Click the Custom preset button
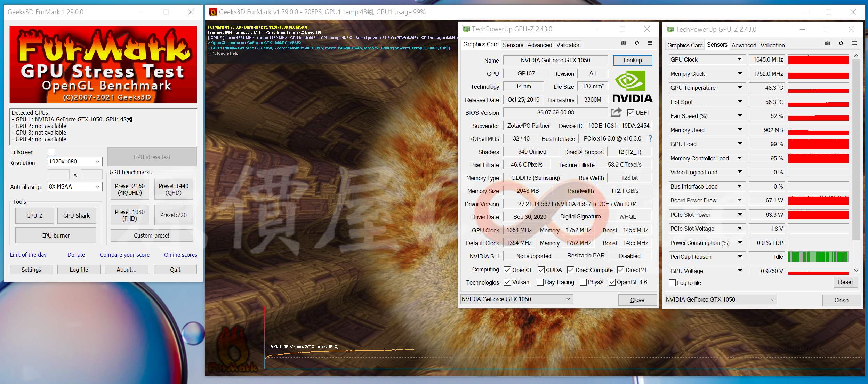The height and width of the screenshot is (384, 868). point(152,235)
